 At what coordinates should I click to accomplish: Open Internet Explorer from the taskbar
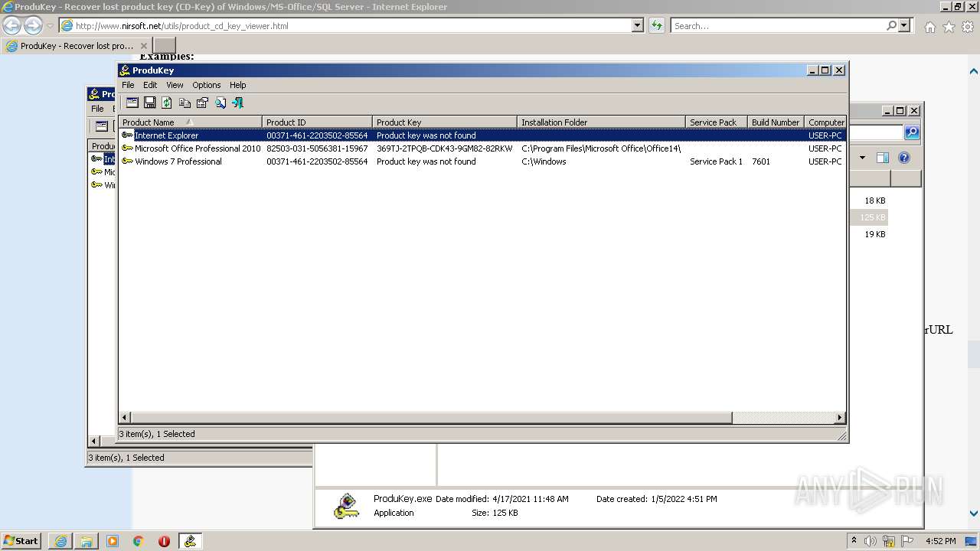tap(60, 541)
